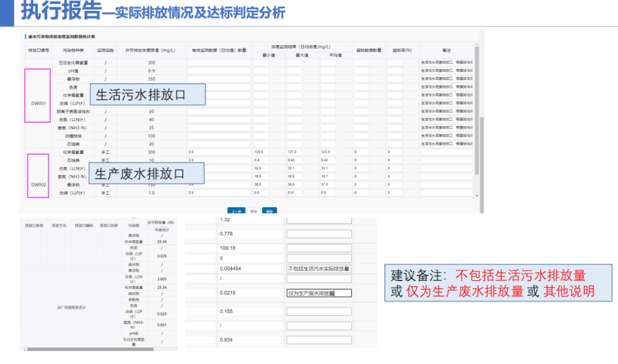Click the 生活污水排放口 callout label
618x364 pixels.
point(147,94)
